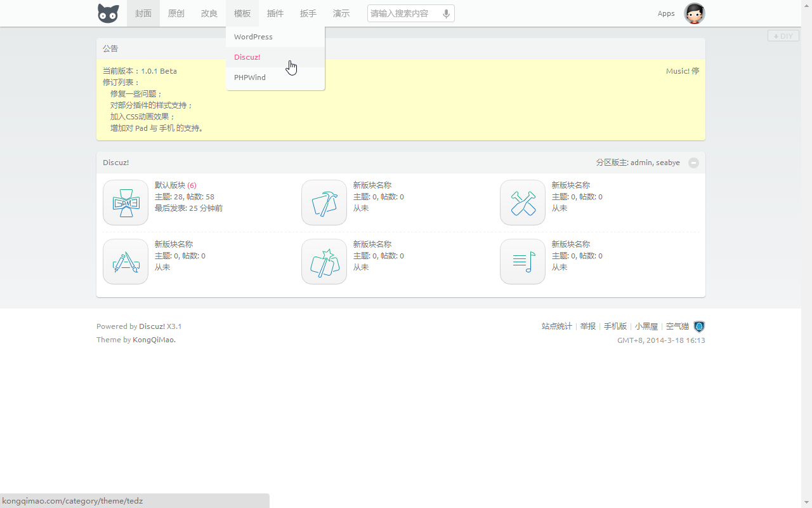Open the bottom-right 新版块名称 forum

tap(571, 244)
